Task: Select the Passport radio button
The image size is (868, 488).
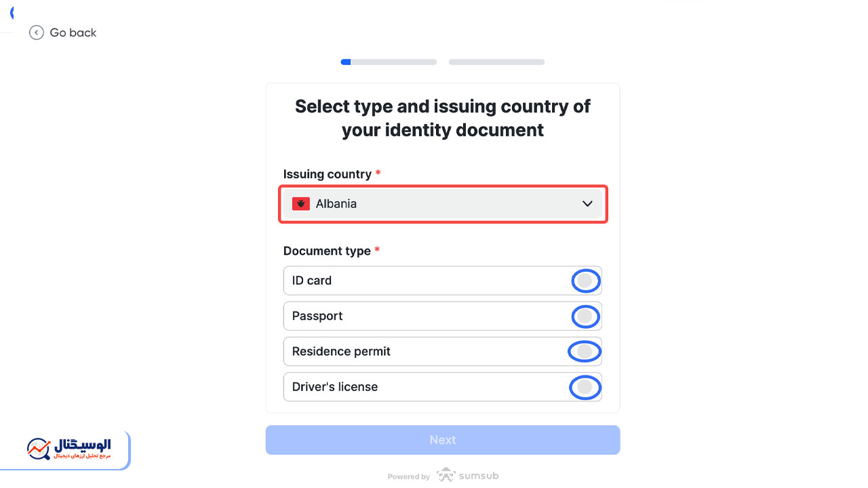Action: (x=585, y=316)
